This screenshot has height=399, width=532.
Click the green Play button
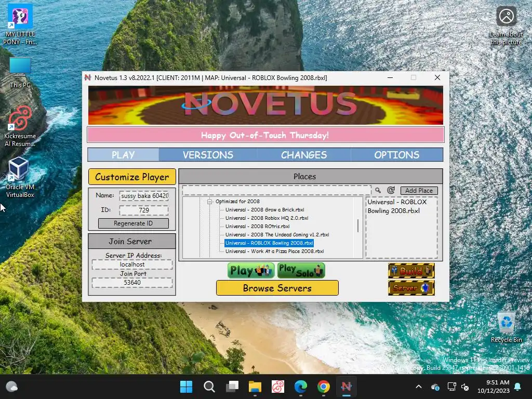(x=251, y=270)
